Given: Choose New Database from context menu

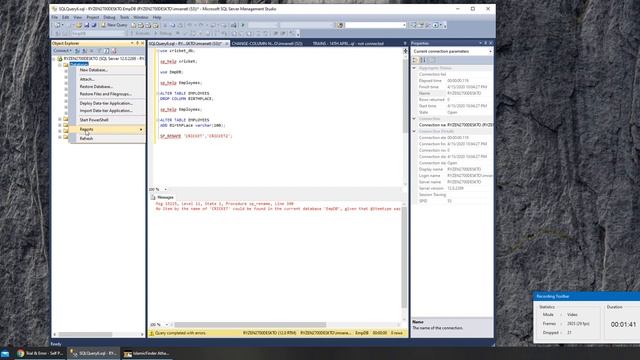Looking at the screenshot, I should pos(107,70).
